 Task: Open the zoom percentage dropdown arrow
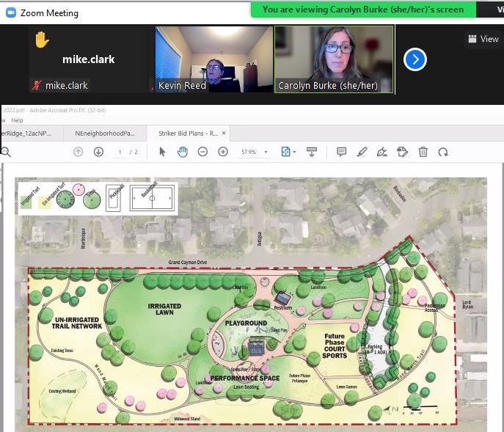266,152
